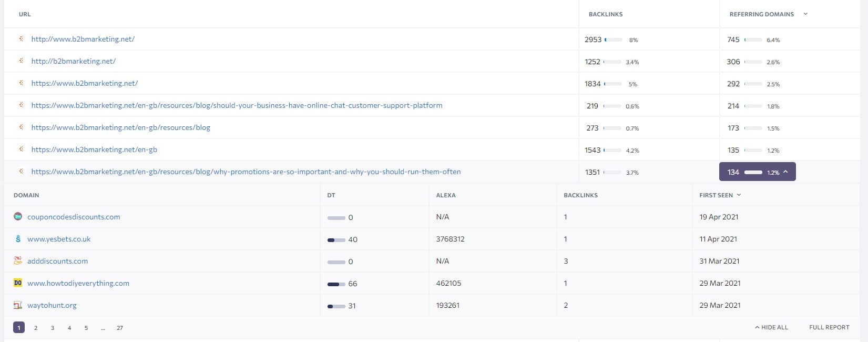
Task: Click the first seen date 31 Mar 2021
Action: pyautogui.click(x=719, y=261)
